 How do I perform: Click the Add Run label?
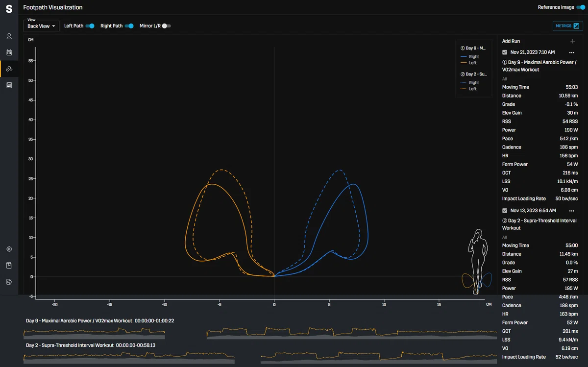coord(511,42)
